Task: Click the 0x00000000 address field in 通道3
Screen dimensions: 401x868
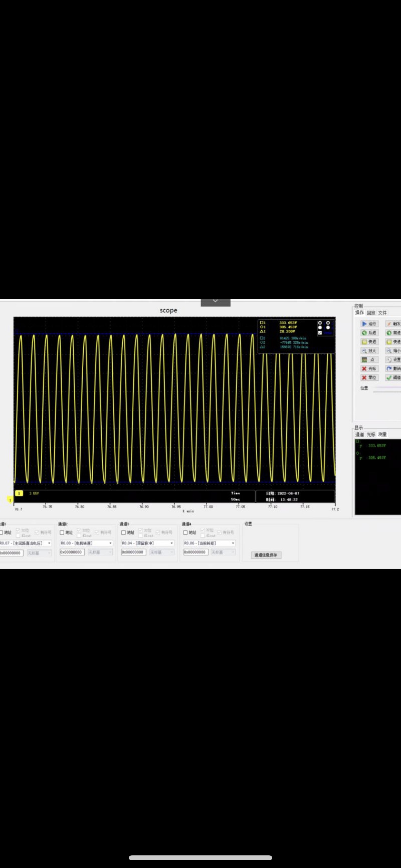Action: click(x=134, y=552)
